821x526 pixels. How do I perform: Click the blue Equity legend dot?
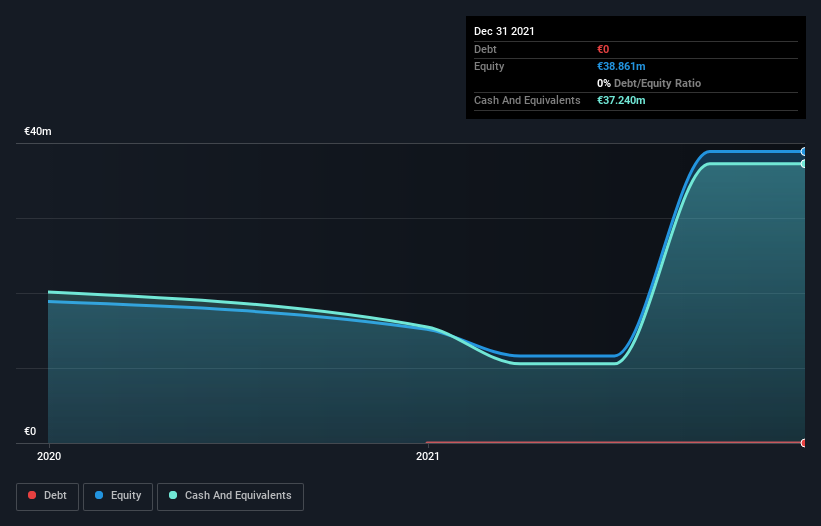(99, 495)
